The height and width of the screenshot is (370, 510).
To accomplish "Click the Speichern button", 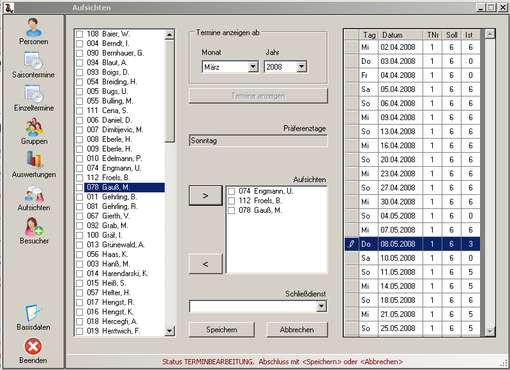I will pos(222,330).
